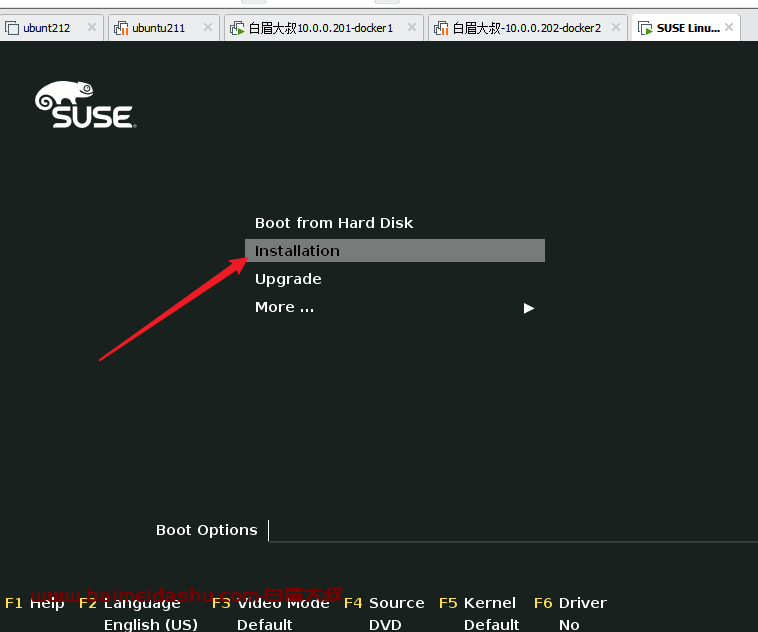Click the docker2 paused VM icon

coord(441,28)
